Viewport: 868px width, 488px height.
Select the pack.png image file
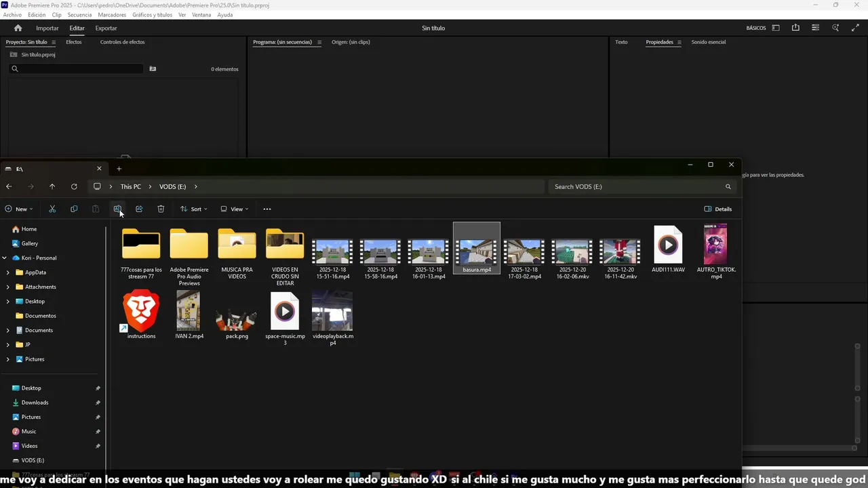[x=237, y=323]
